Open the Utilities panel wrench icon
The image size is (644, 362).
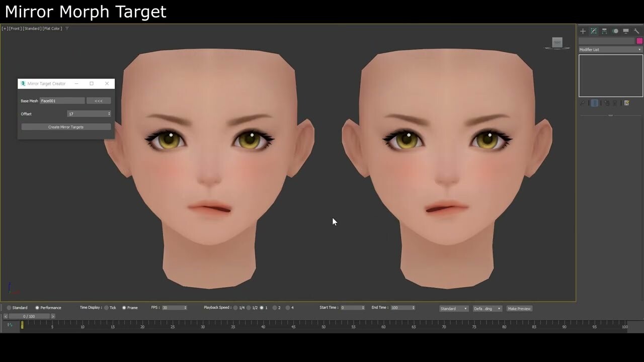click(636, 31)
